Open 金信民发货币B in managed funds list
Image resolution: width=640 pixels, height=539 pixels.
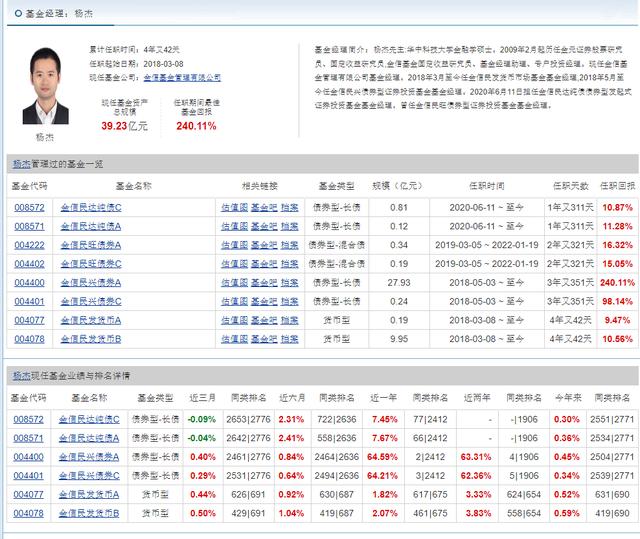91,339
